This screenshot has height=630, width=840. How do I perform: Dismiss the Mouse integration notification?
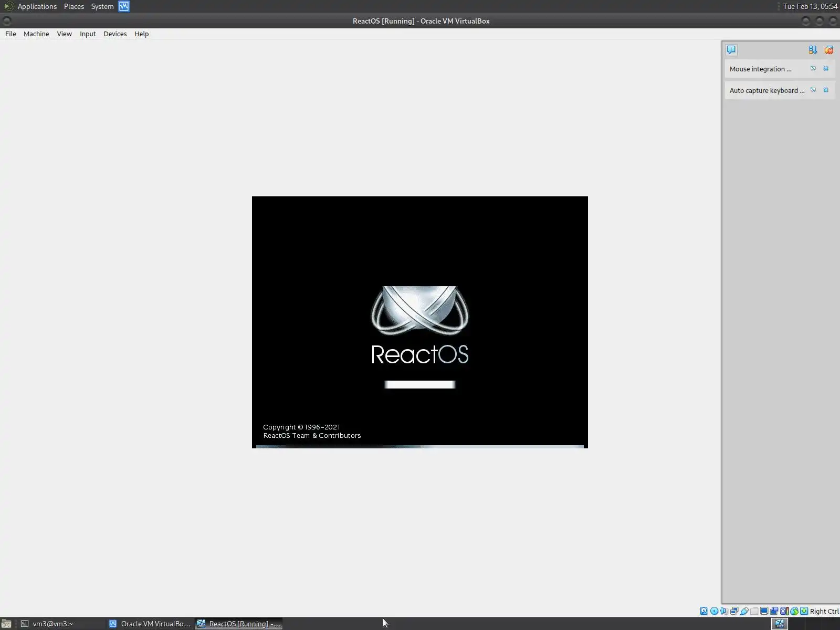pos(826,69)
